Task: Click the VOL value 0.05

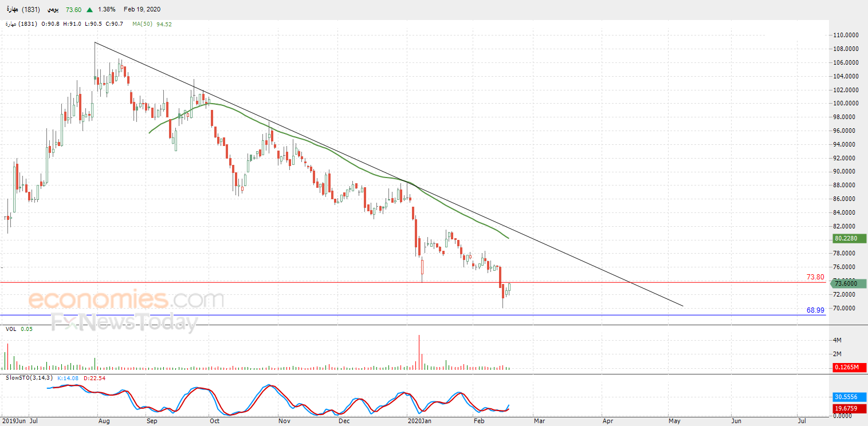Action: tap(27, 329)
